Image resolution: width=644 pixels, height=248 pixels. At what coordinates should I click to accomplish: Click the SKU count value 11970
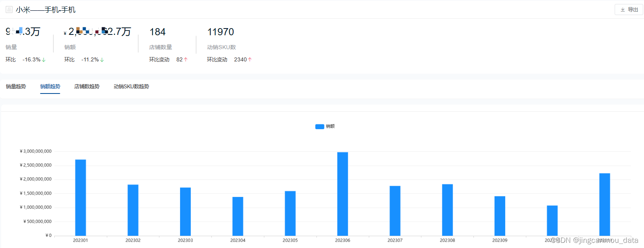(x=220, y=32)
